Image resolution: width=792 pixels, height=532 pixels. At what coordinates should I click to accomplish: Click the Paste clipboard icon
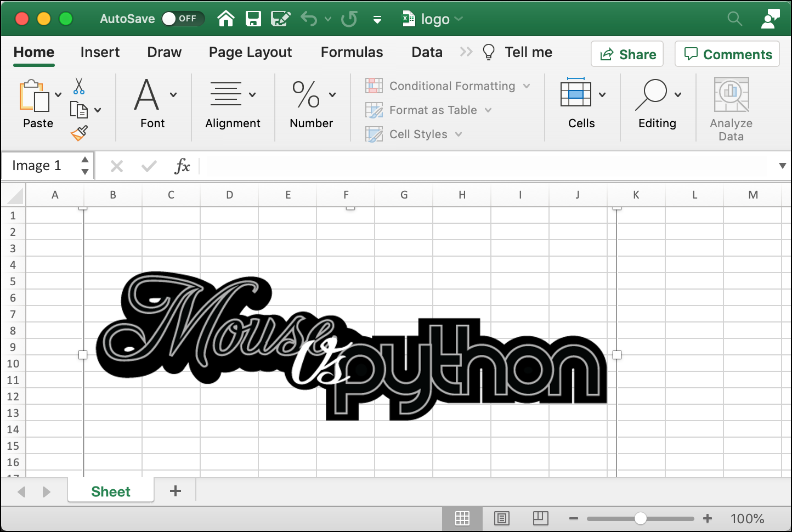coord(34,96)
